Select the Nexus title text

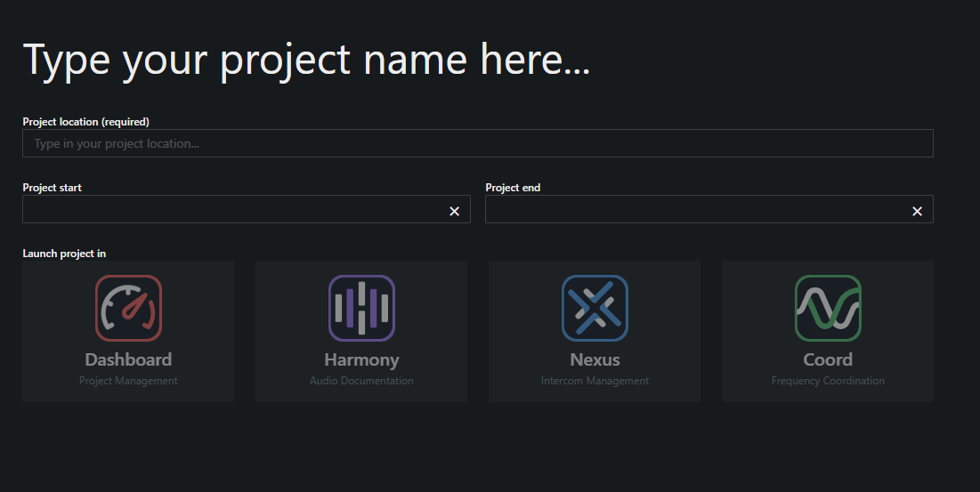tap(595, 359)
